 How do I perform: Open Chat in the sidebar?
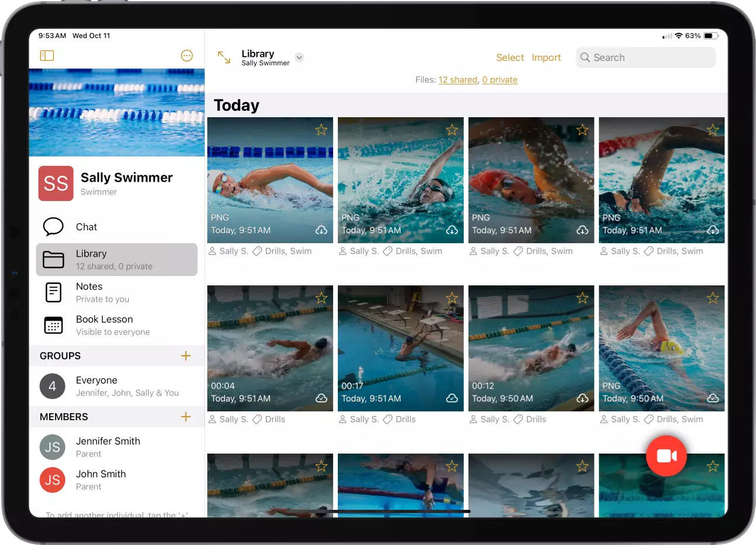tap(117, 227)
